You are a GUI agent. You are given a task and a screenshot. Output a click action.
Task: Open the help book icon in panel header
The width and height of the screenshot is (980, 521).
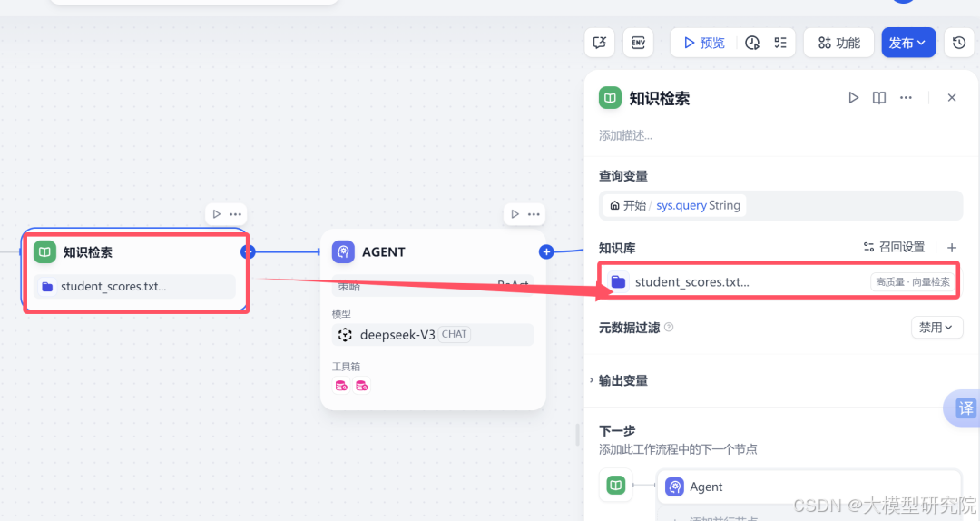pyautogui.click(x=879, y=97)
